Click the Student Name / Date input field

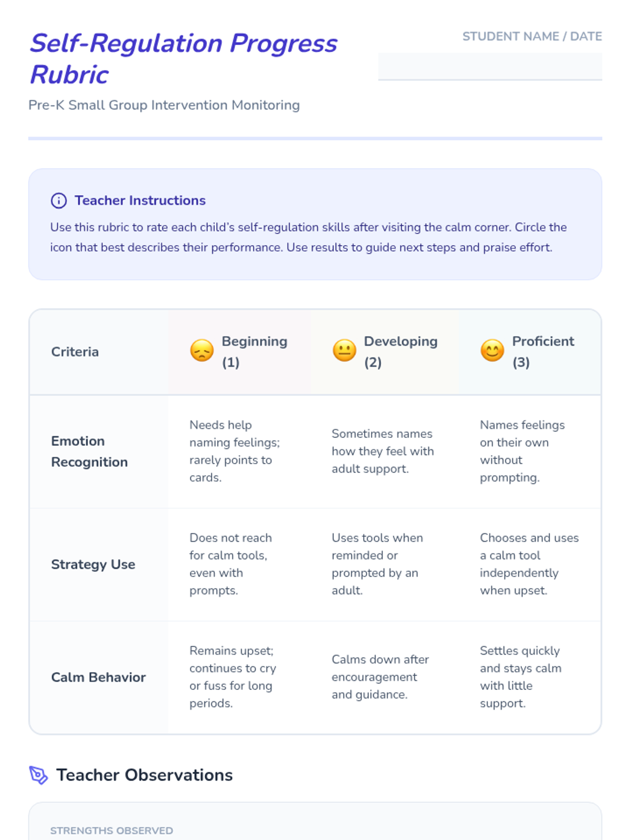click(489, 66)
